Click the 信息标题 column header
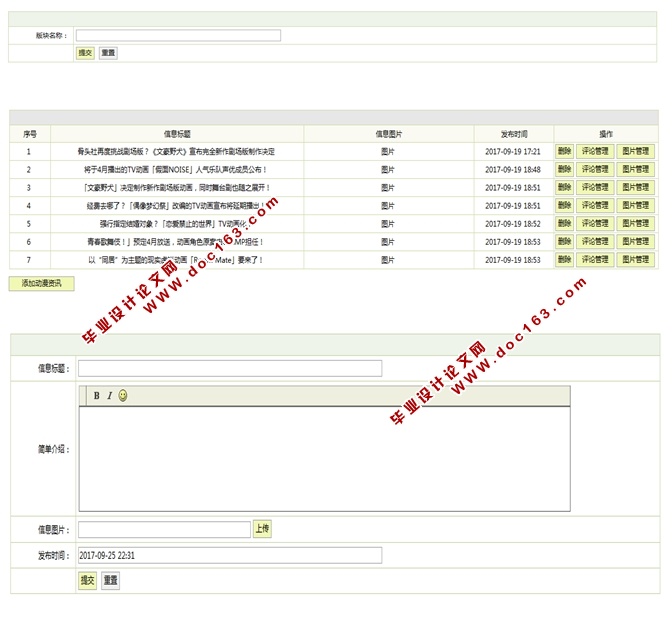The height and width of the screenshot is (628, 672). pos(177,134)
